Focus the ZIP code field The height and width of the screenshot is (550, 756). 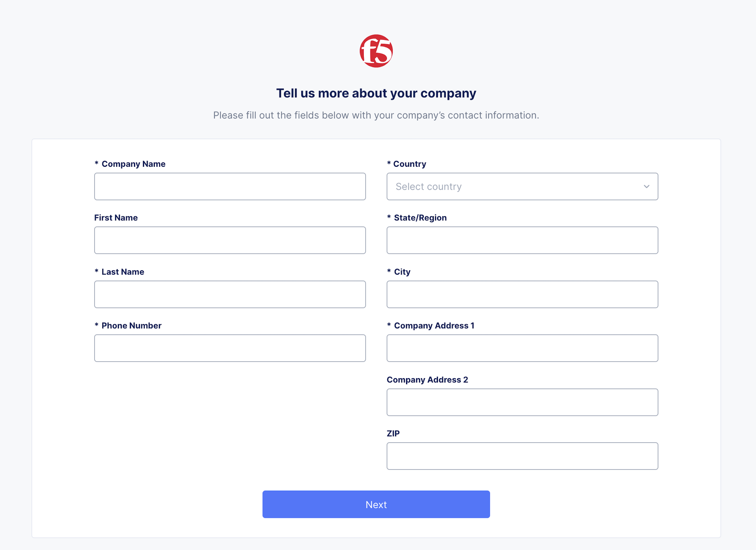coord(522,456)
